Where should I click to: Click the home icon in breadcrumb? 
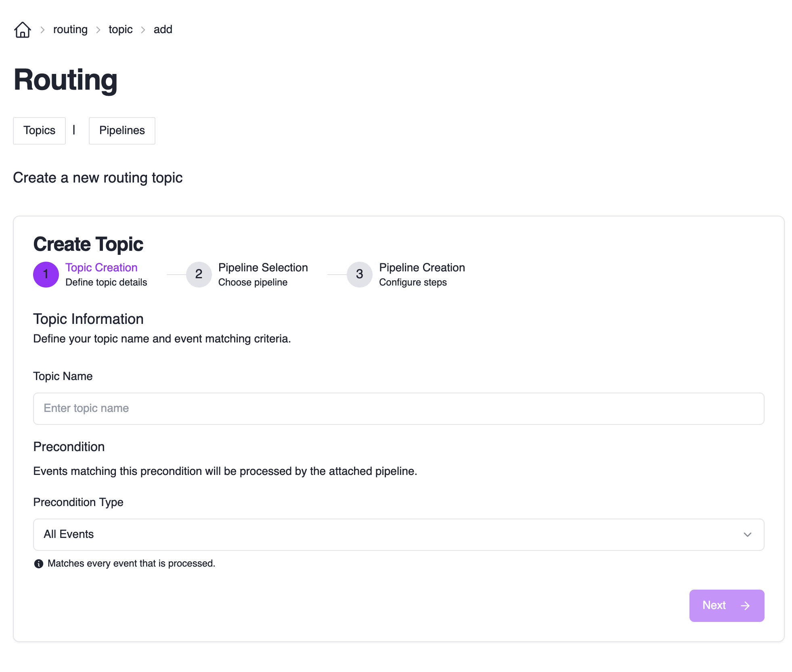(23, 30)
